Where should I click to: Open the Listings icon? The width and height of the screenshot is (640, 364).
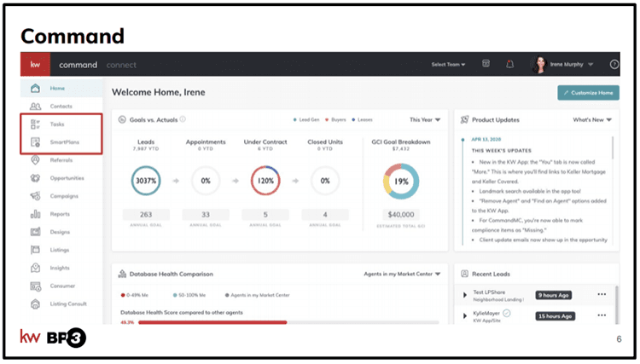click(36, 250)
